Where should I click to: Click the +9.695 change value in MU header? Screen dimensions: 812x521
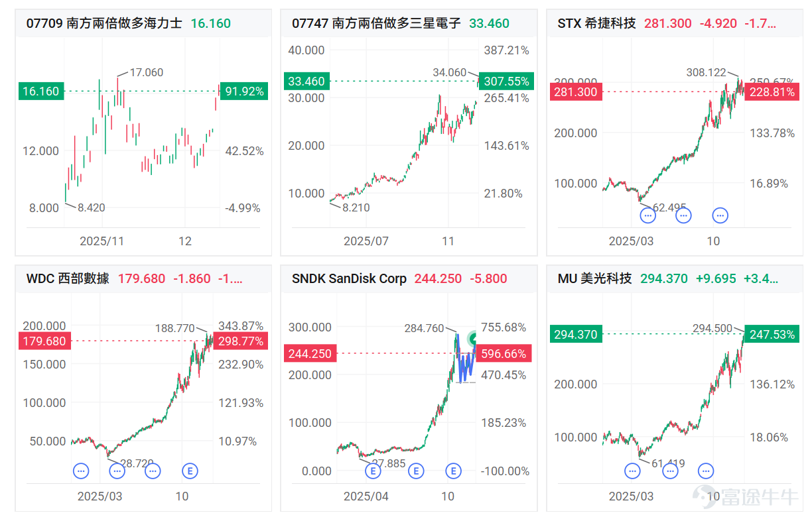coord(716,278)
